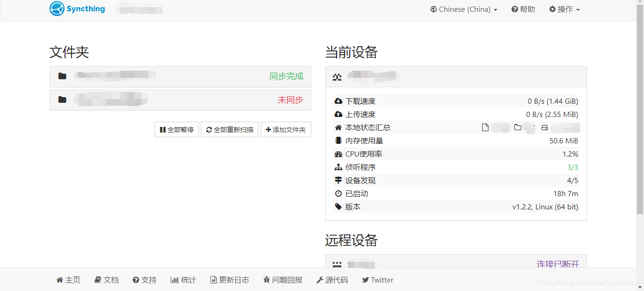The image size is (644, 291).
Task: Click the file count icon in 本地状态汇总
Action: [x=485, y=127]
